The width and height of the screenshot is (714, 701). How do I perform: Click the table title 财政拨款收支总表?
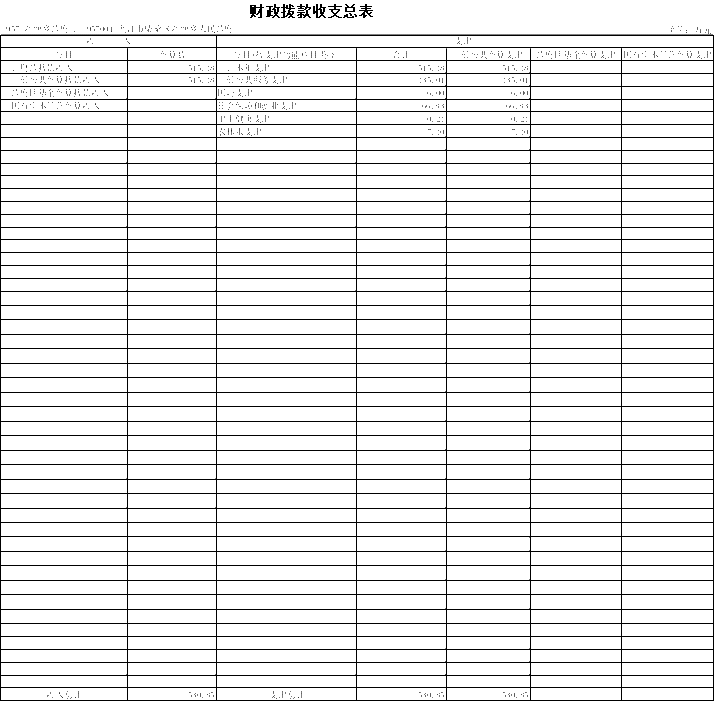click(311, 12)
